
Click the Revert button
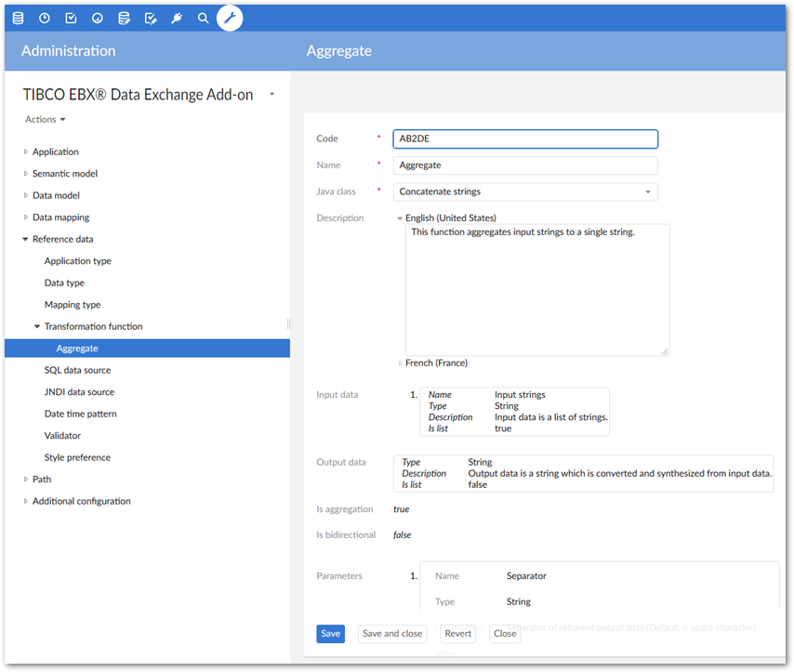[457, 634]
